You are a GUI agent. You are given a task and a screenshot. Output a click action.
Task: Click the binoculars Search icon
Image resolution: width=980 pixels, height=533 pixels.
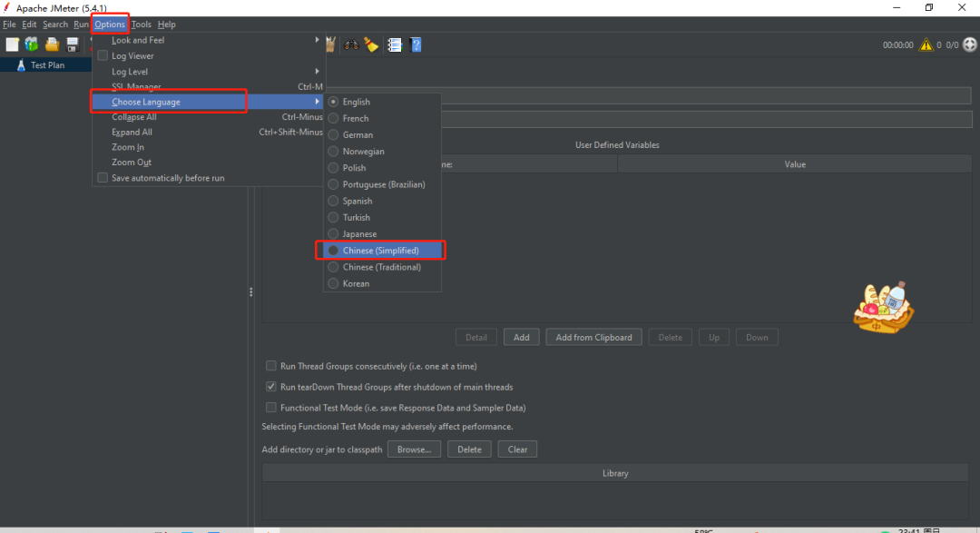click(351, 44)
